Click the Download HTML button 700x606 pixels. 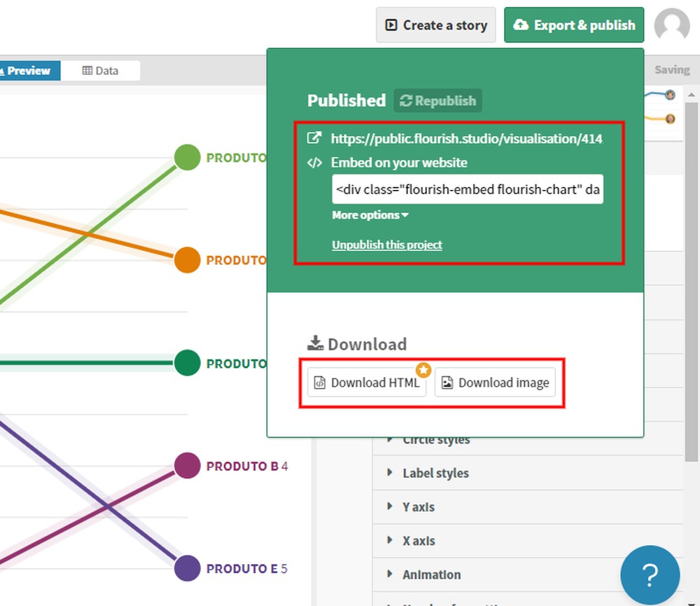coord(366,382)
